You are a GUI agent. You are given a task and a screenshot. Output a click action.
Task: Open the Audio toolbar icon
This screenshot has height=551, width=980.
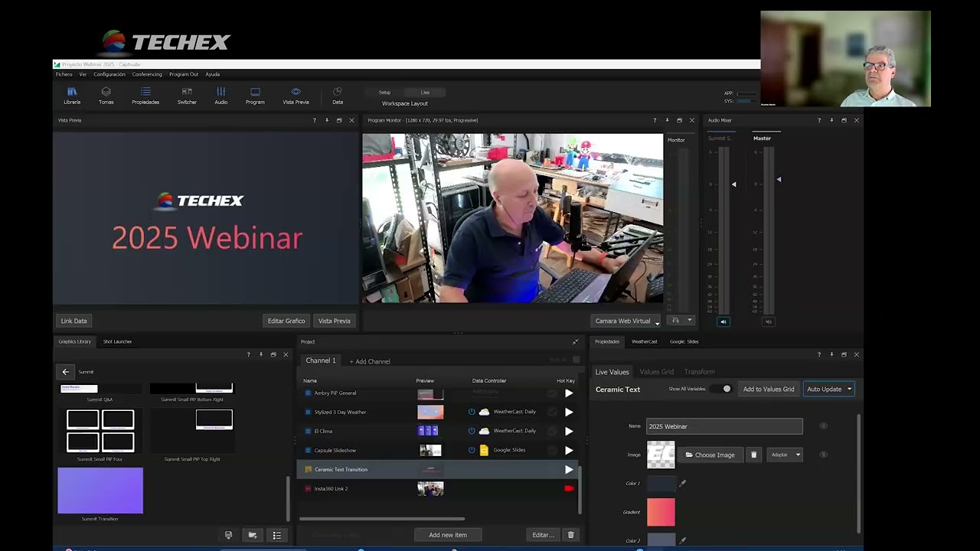click(220, 96)
